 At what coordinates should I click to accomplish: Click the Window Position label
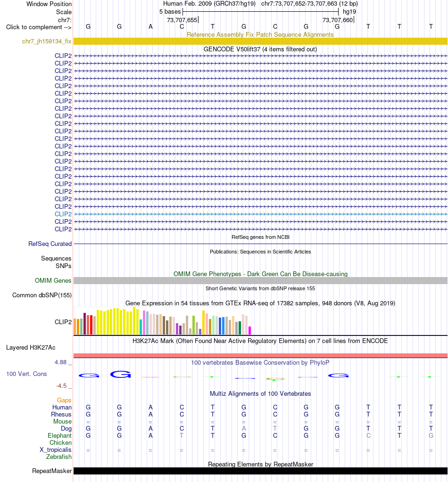(x=49, y=4)
